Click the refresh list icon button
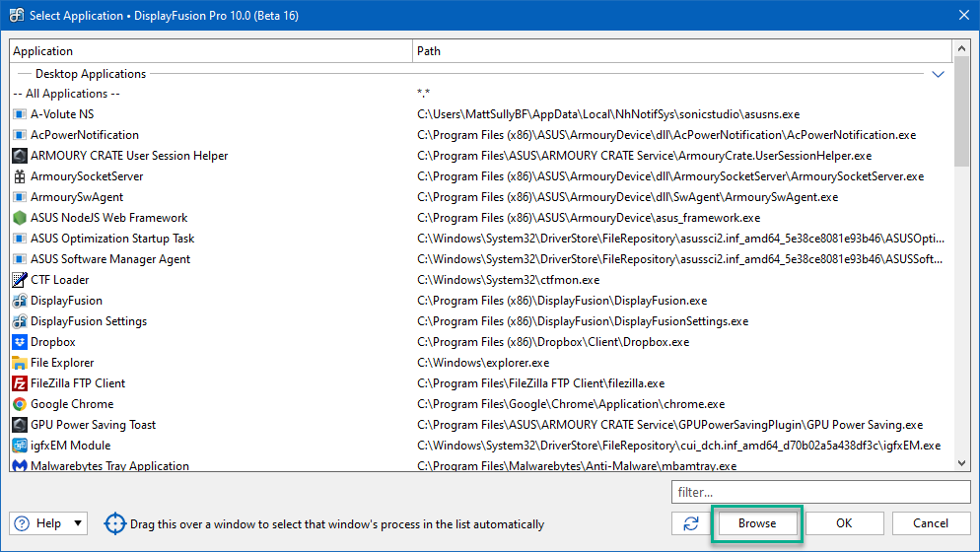Image resolution: width=980 pixels, height=552 pixels. [691, 523]
